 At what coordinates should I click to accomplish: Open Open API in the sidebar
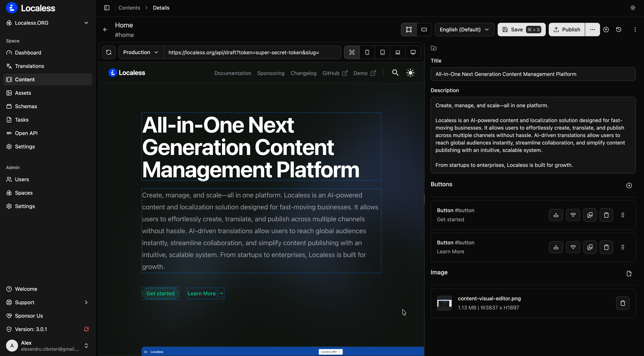(47, 133)
